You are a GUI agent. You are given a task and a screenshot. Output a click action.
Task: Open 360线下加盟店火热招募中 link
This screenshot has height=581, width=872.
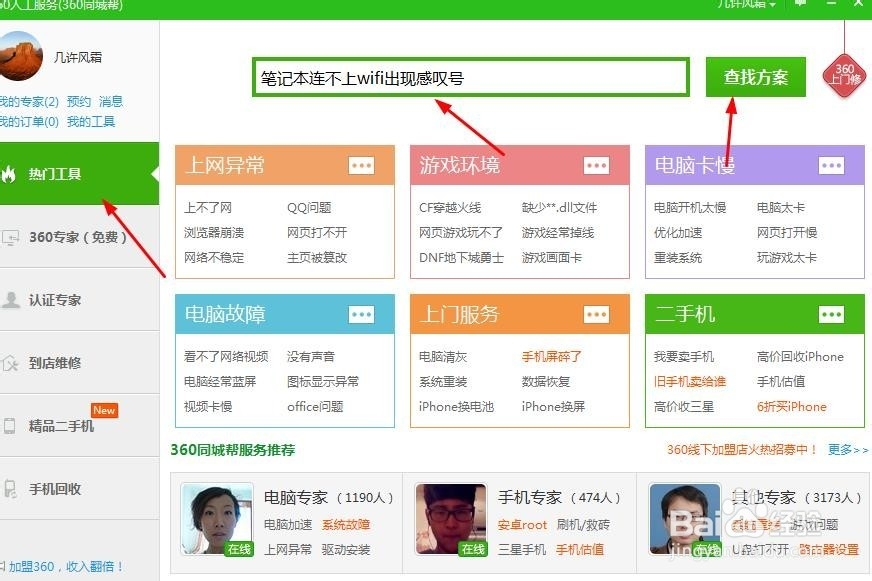741,449
